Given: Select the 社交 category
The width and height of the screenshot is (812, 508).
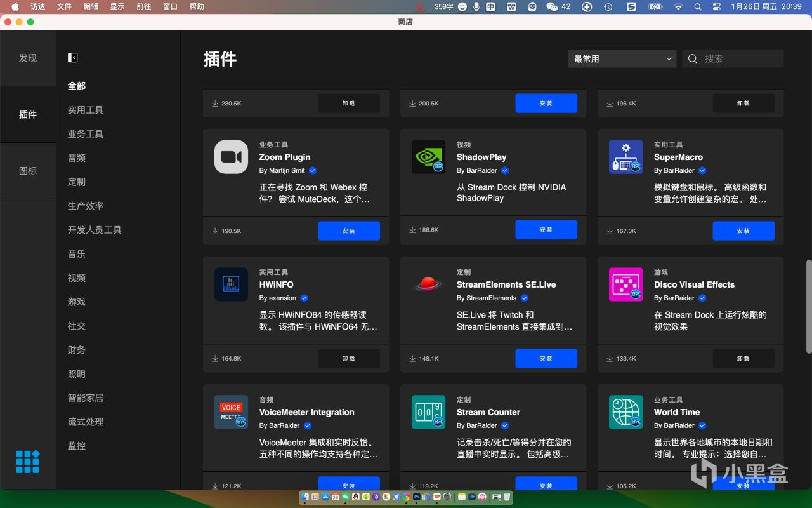Looking at the screenshot, I should click(x=77, y=326).
